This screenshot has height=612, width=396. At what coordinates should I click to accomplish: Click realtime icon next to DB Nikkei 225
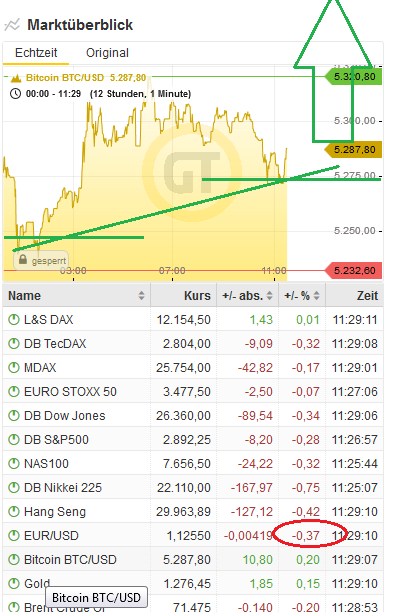point(14,487)
